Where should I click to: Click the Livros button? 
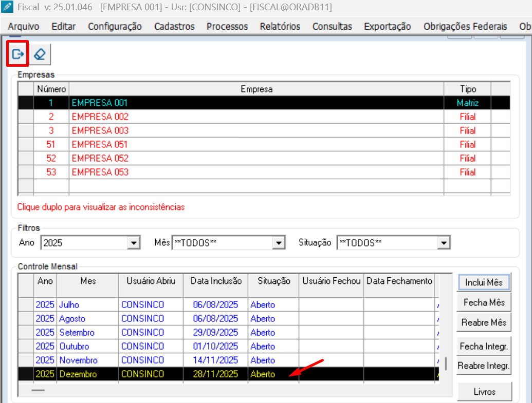click(x=485, y=392)
